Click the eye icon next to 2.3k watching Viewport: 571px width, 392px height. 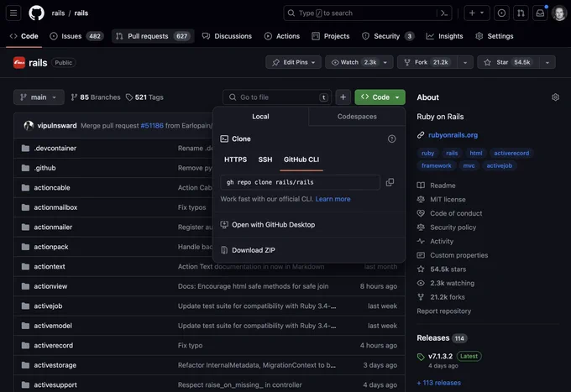421,283
